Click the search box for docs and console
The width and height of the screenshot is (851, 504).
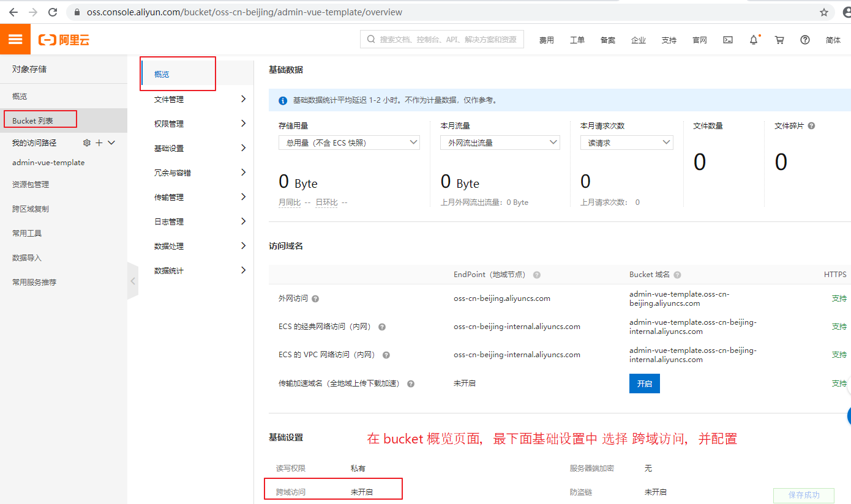pyautogui.click(x=442, y=39)
